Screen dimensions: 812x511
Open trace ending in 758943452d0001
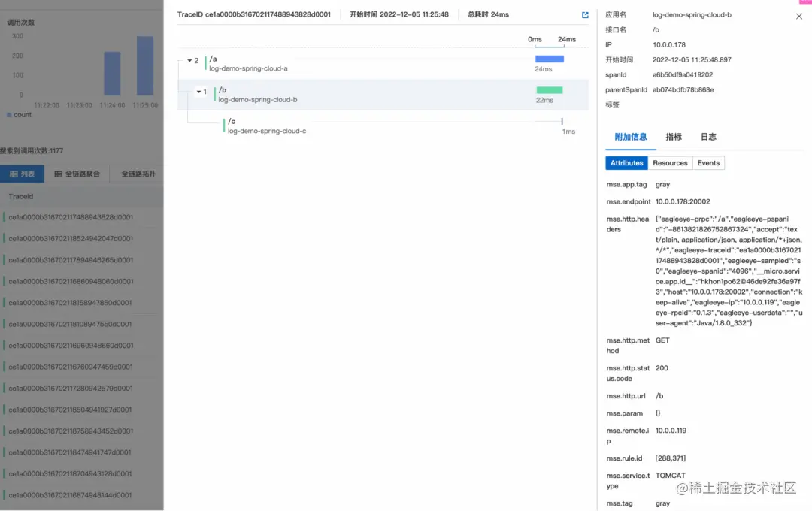(x=71, y=431)
